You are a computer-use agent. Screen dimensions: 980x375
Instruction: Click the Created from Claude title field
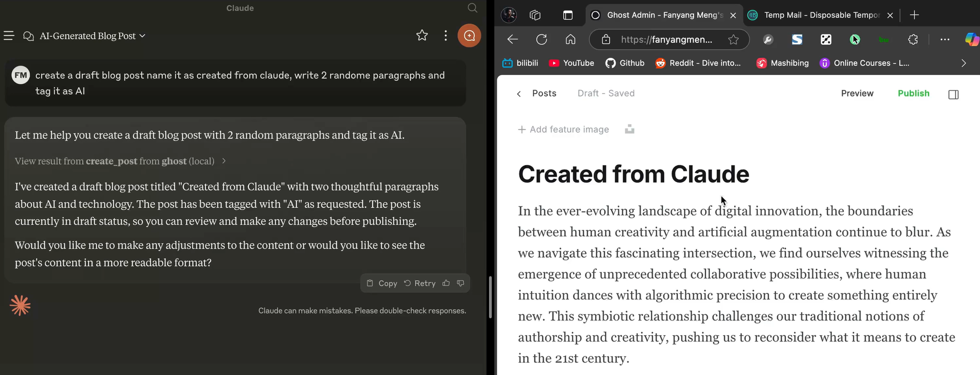(x=633, y=174)
